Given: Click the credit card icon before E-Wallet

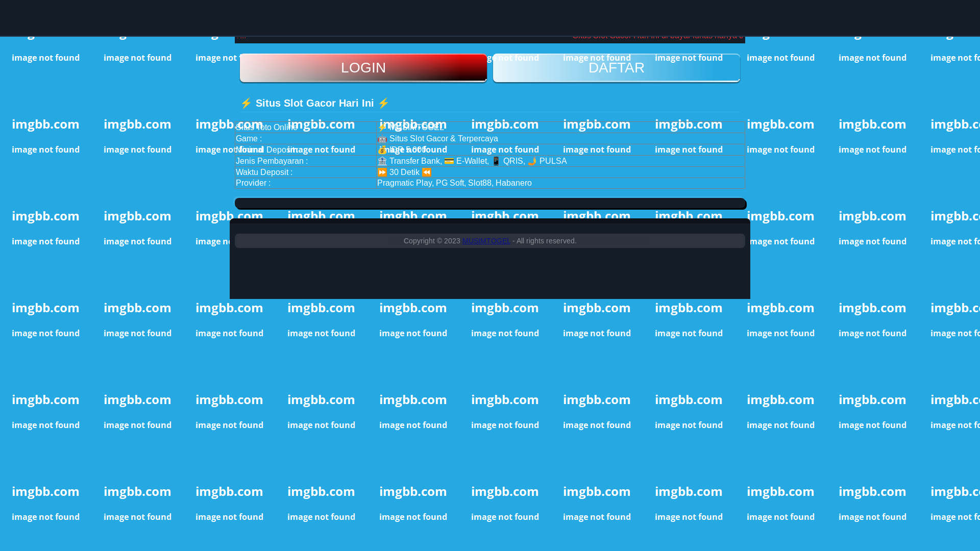Looking at the screenshot, I should pos(449,161).
